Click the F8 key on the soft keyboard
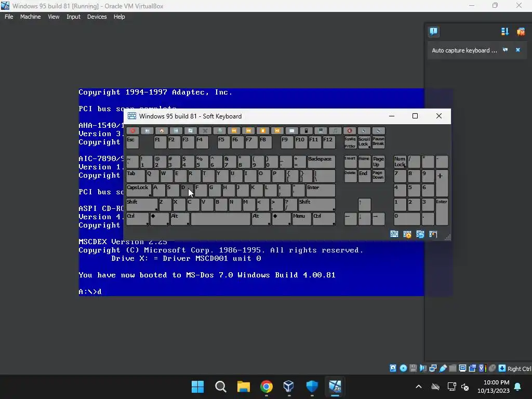 point(265,142)
